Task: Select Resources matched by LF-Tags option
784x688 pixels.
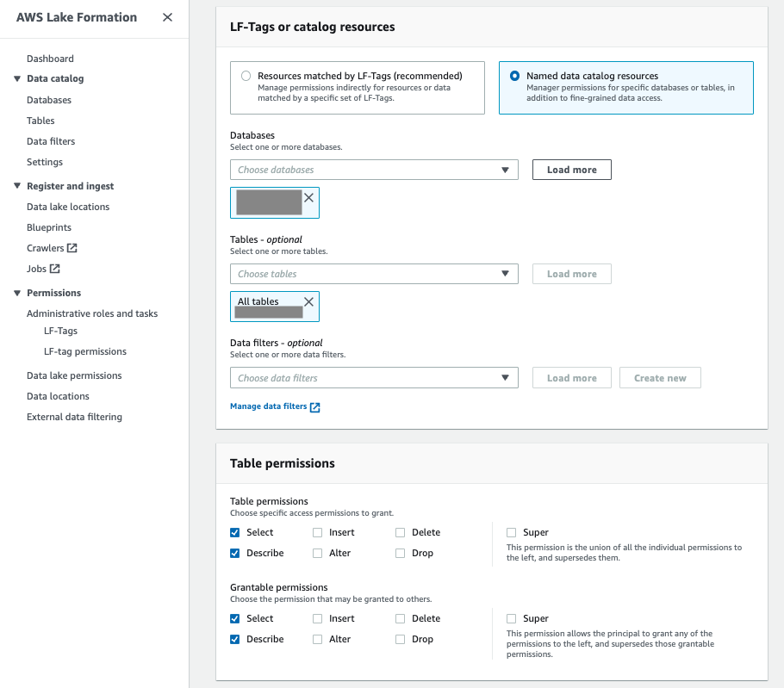Action: 246,76
